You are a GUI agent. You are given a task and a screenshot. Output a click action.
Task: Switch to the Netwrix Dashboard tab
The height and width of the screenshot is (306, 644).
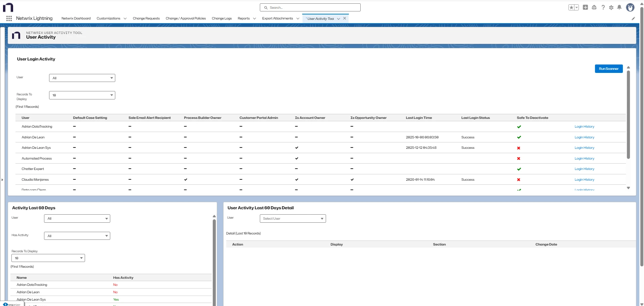pyautogui.click(x=76, y=18)
